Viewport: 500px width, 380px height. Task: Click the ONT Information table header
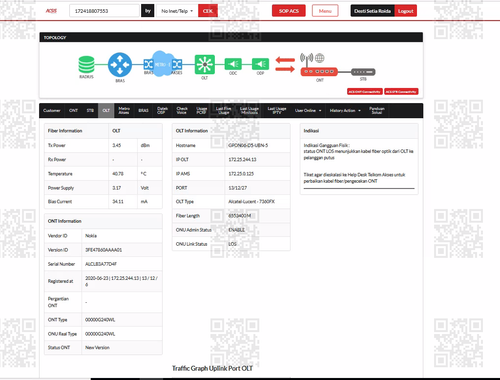[103, 221]
